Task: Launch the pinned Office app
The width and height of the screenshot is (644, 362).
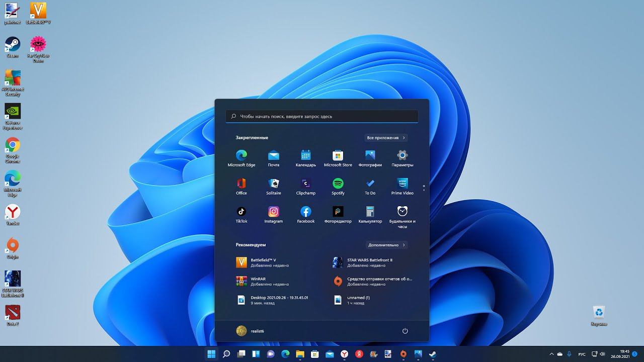Action: pyautogui.click(x=242, y=186)
